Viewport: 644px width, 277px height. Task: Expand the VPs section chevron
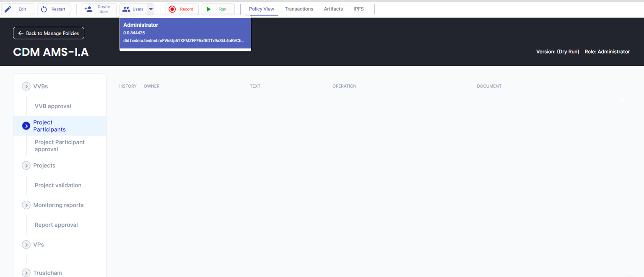click(26, 245)
